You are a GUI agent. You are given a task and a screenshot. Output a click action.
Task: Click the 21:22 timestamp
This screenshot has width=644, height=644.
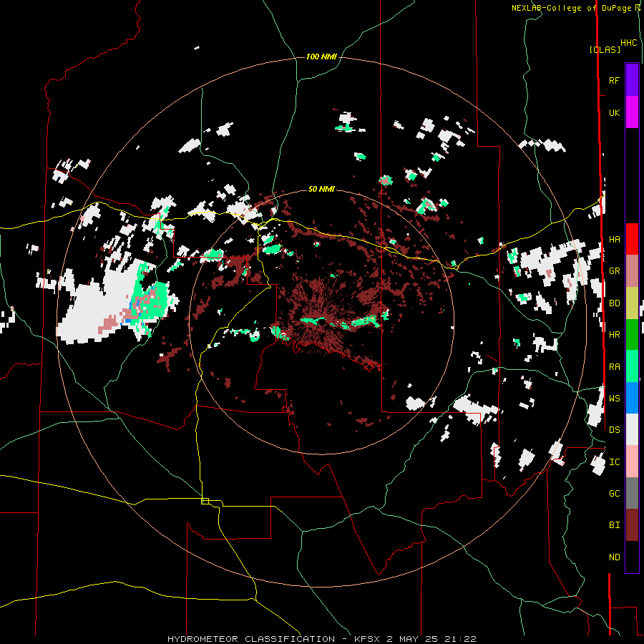pos(462,639)
